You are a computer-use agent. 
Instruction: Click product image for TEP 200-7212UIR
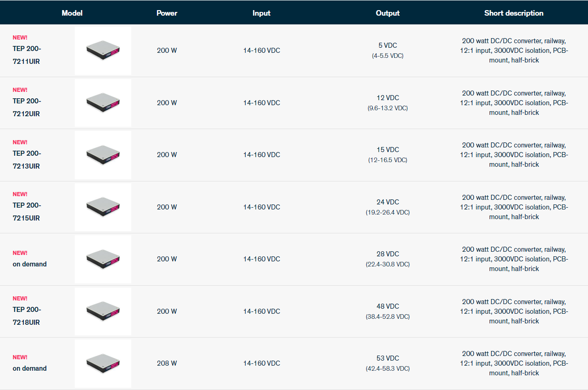[103, 103]
